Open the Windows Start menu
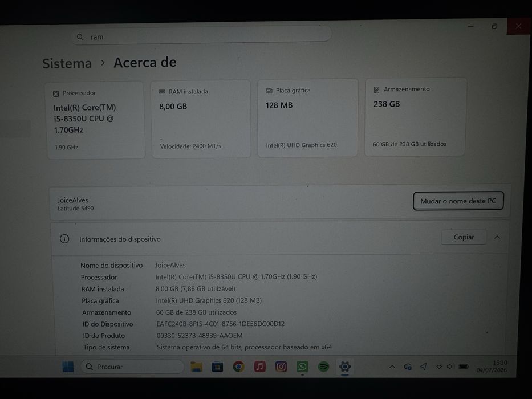This screenshot has height=399, width=532. click(68, 367)
